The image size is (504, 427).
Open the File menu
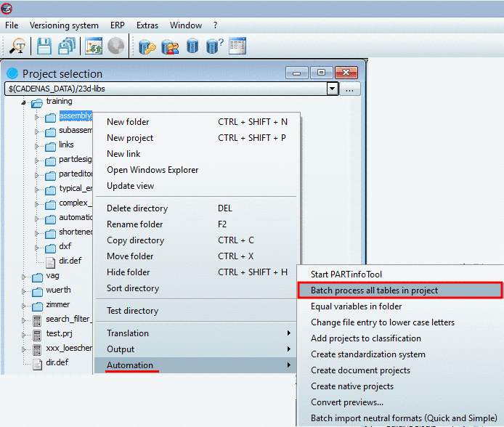12,25
